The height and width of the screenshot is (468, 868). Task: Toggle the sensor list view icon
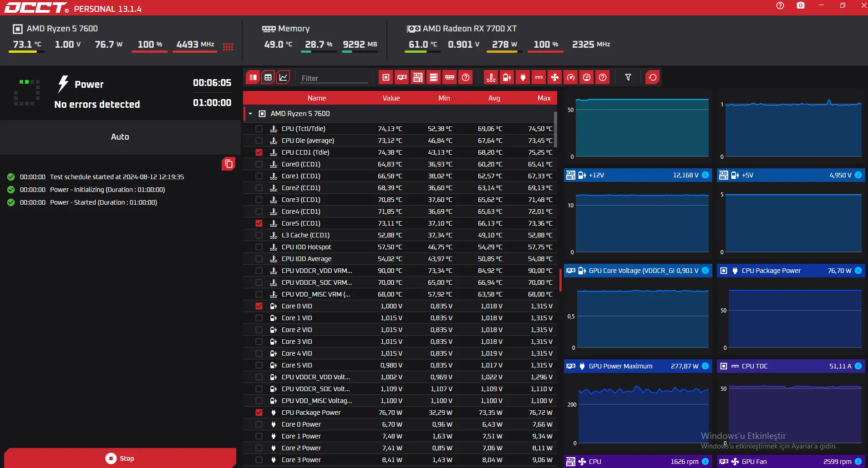[253, 77]
